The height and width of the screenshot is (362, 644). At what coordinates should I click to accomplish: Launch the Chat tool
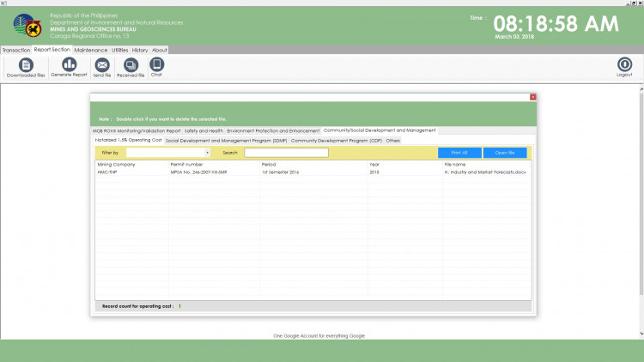(156, 65)
